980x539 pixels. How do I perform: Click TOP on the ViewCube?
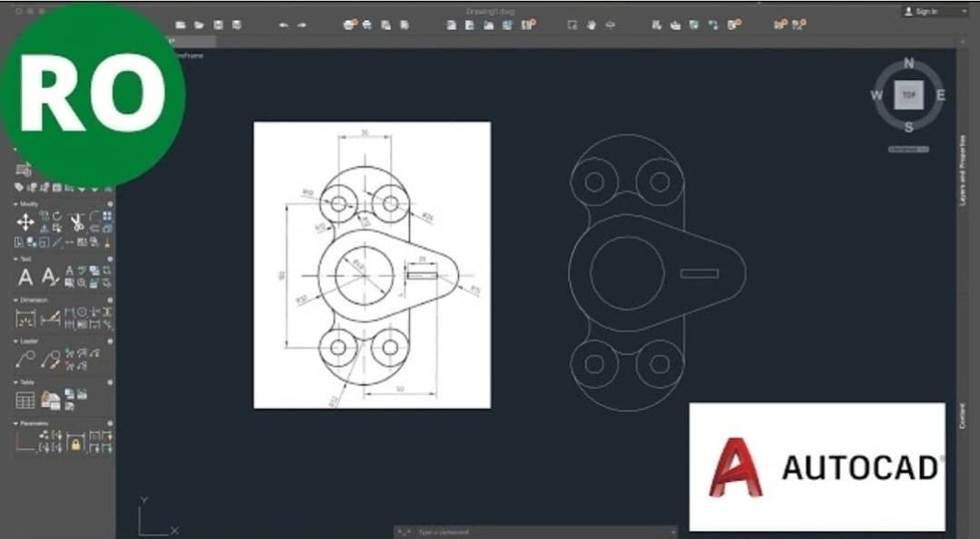tap(908, 94)
